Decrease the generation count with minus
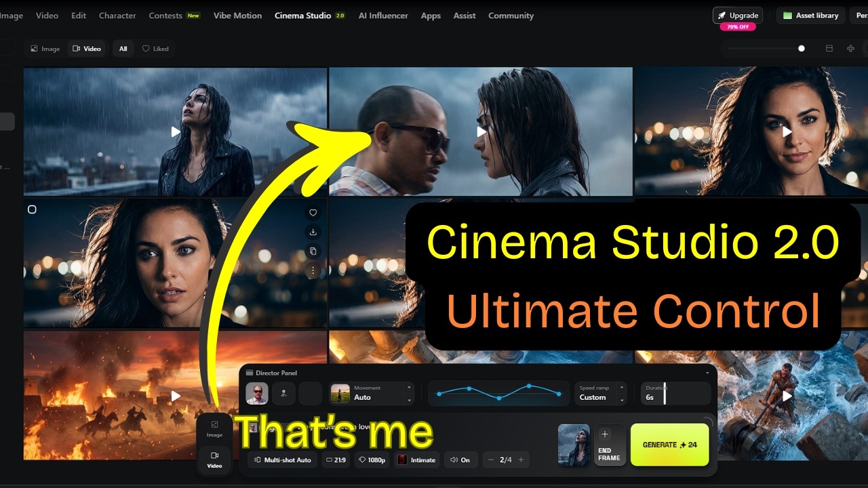 coord(491,460)
